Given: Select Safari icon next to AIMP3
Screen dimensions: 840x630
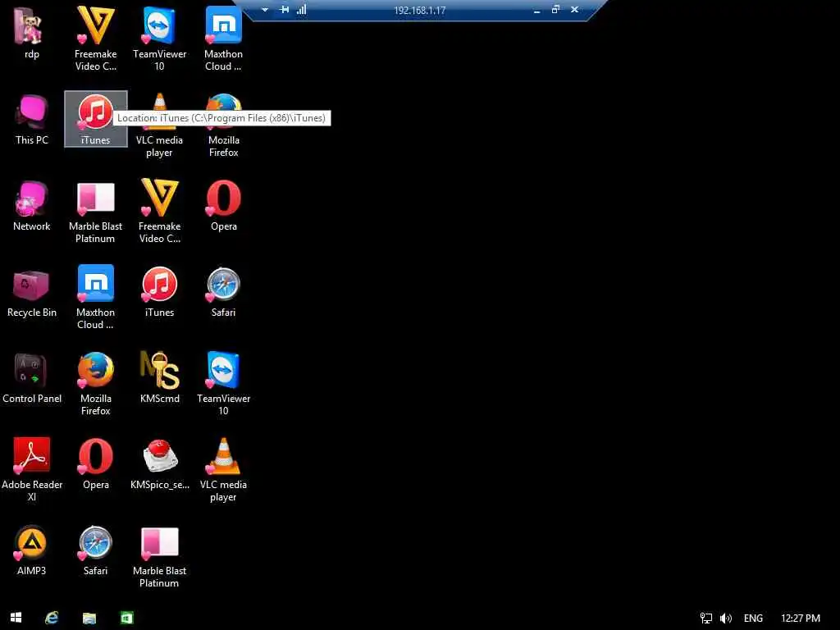Looking at the screenshot, I should tap(95, 550).
